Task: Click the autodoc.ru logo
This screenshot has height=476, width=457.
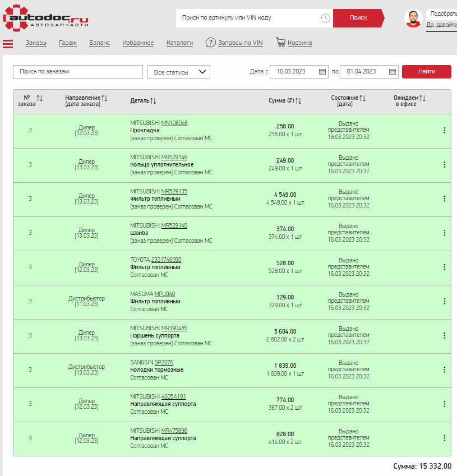Action: [x=45, y=18]
